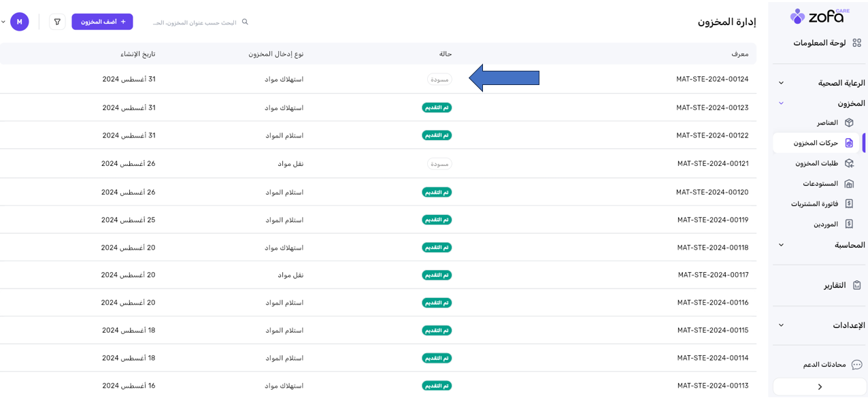The image size is (868, 402).
Task: Go to طلبات المخزون menu item
Action: coord(816,163)
